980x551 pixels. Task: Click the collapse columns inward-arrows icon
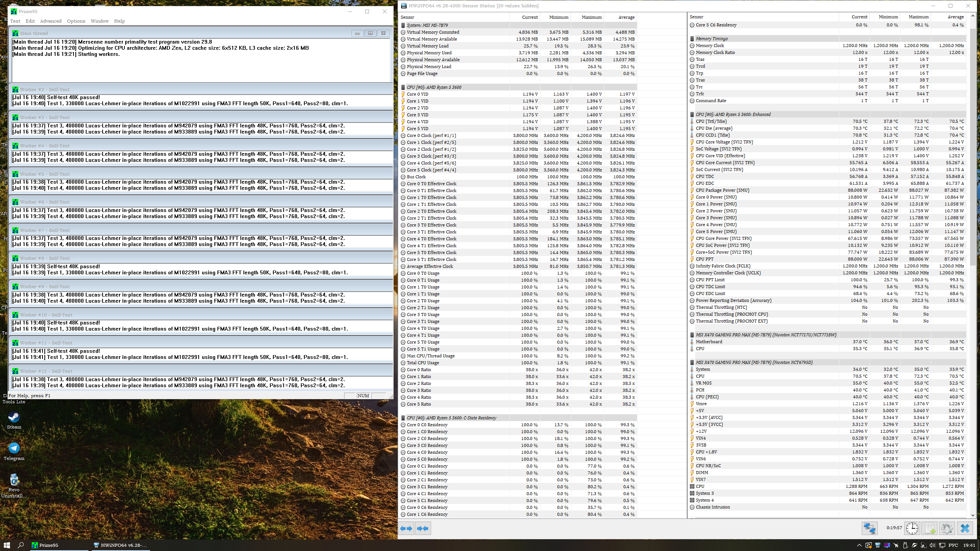[423, 528]
